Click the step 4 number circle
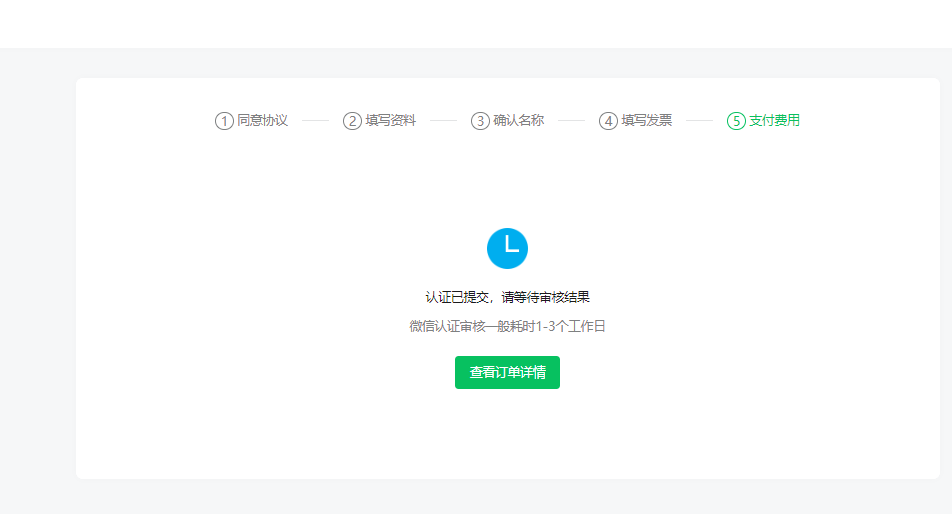The height and width of the screenshot is (514, 952). click(x=608, y=121)
